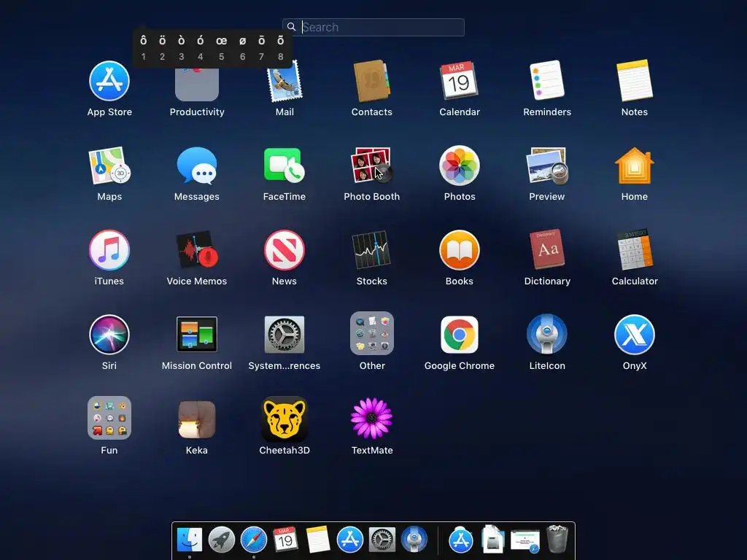Launch the Home app
Viewport: 747px width, 560px height.
635,166
